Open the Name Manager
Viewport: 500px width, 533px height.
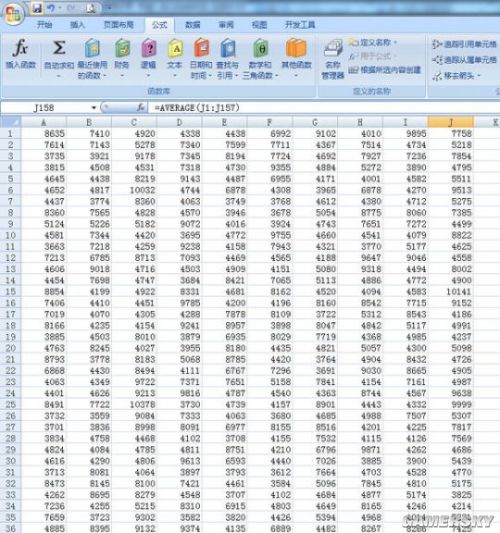(x=333, y=58)
